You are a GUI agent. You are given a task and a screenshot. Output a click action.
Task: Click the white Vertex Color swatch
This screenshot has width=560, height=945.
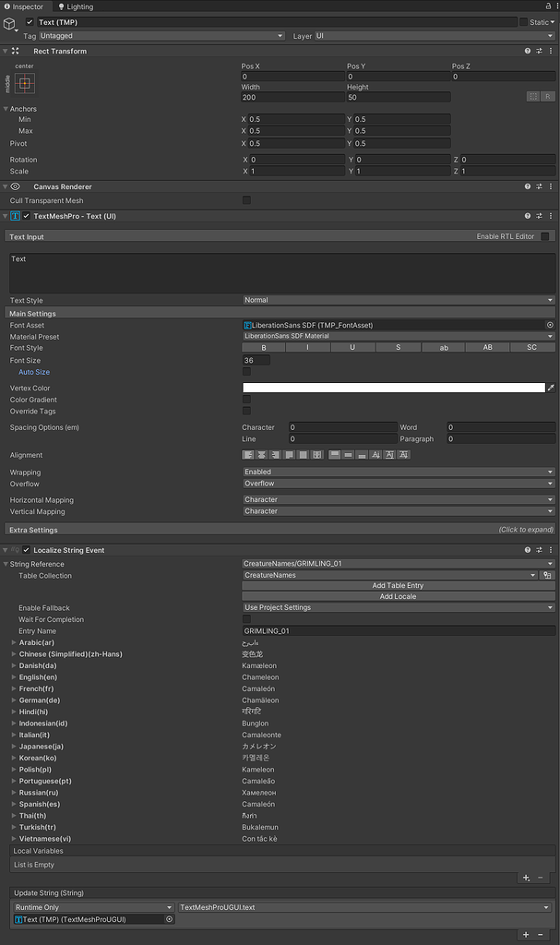click(394, 389)
